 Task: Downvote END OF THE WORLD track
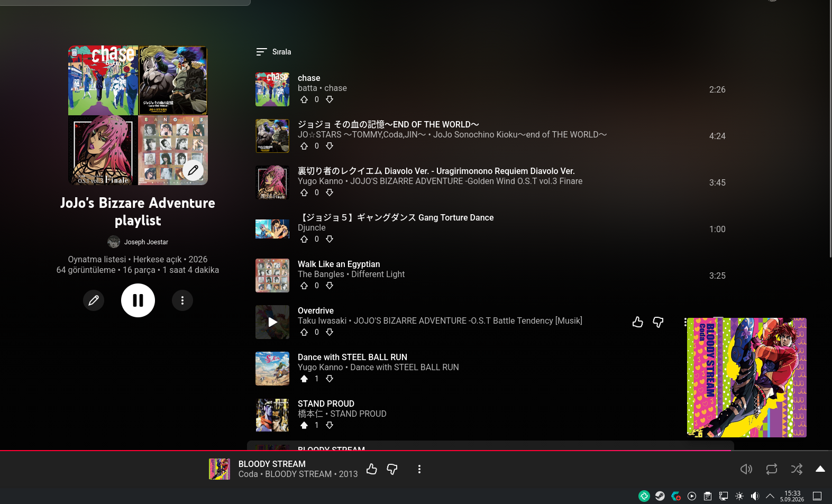tap(330, 146)
